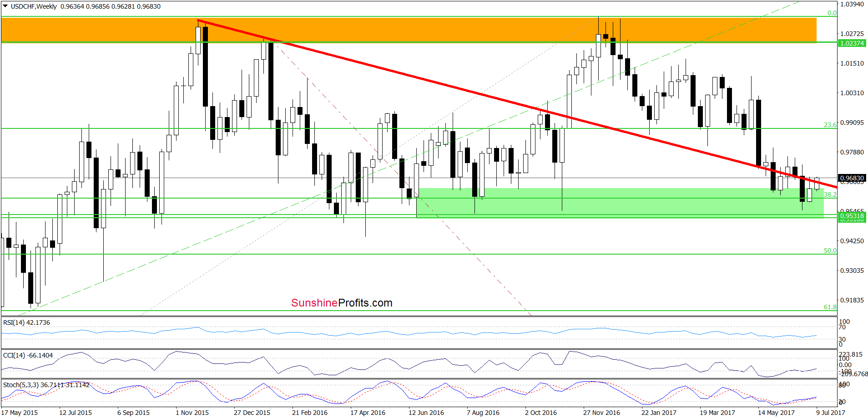Click the 17 Apr 2016 date label
Screen dimensions: 868x419
tap(368, 413)
